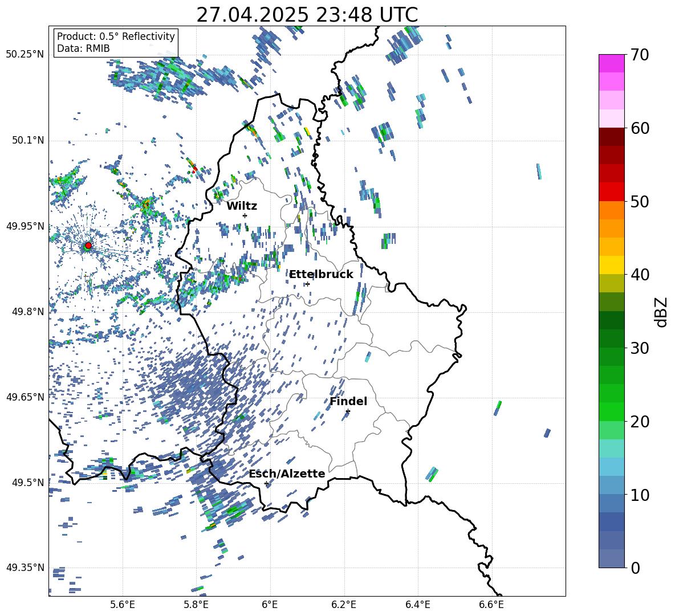
Task: Click the Wiltz city label
Action: [242, 206]
